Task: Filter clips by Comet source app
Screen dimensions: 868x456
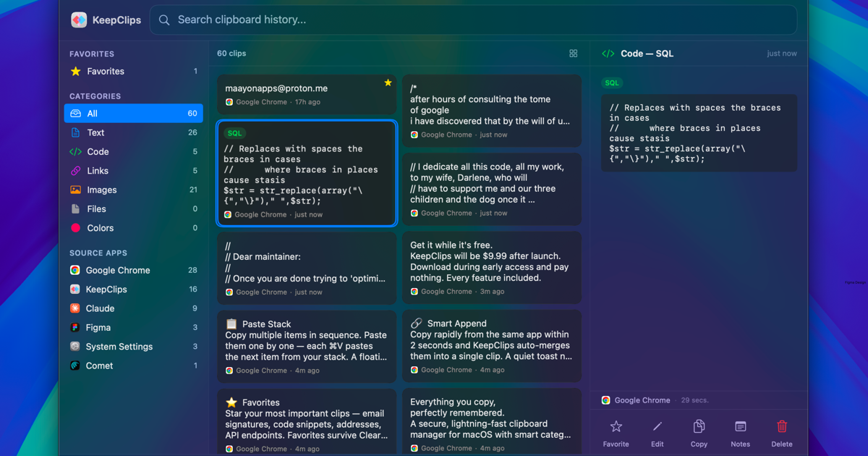Action: 133,366
